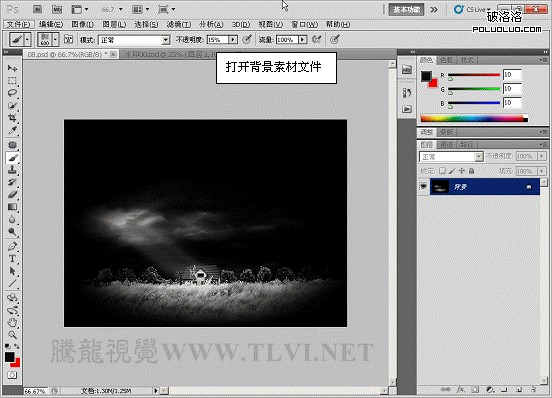Toggle lock position
The width and height of the screenshot is (552, 398).
pyautogui.click(x=462, y=171)
